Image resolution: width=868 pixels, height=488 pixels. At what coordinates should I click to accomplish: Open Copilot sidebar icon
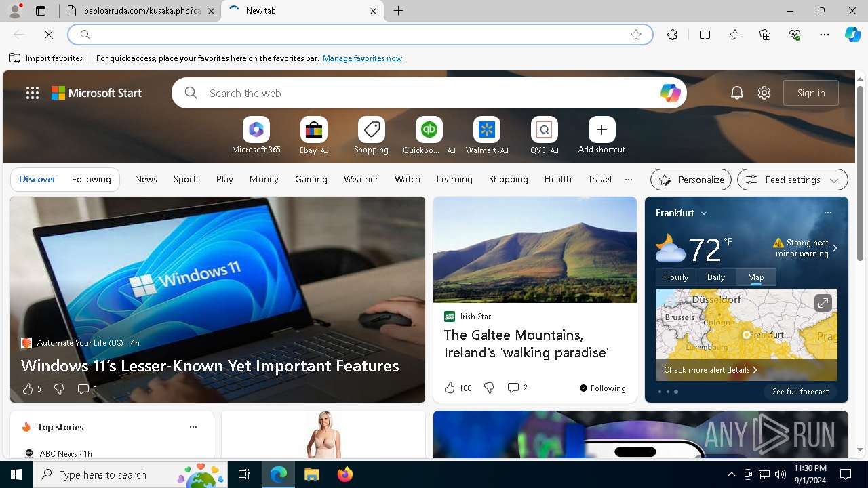tap(852, 35)
